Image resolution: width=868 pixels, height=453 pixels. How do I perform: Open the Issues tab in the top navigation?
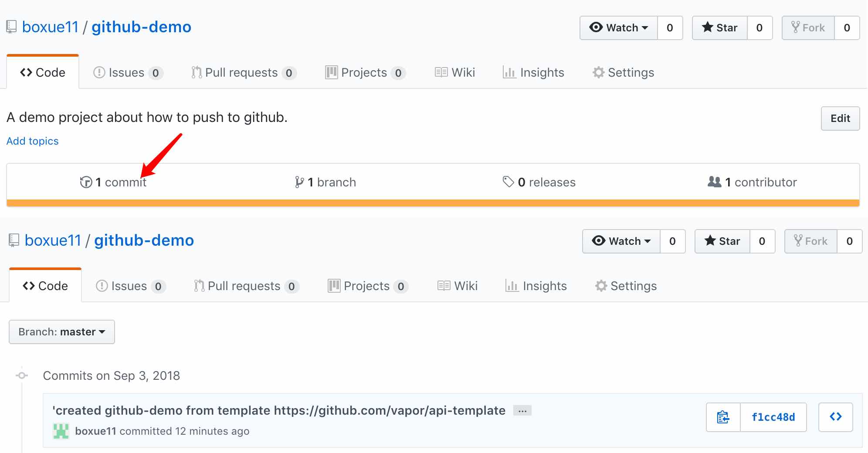click(128, 72)
